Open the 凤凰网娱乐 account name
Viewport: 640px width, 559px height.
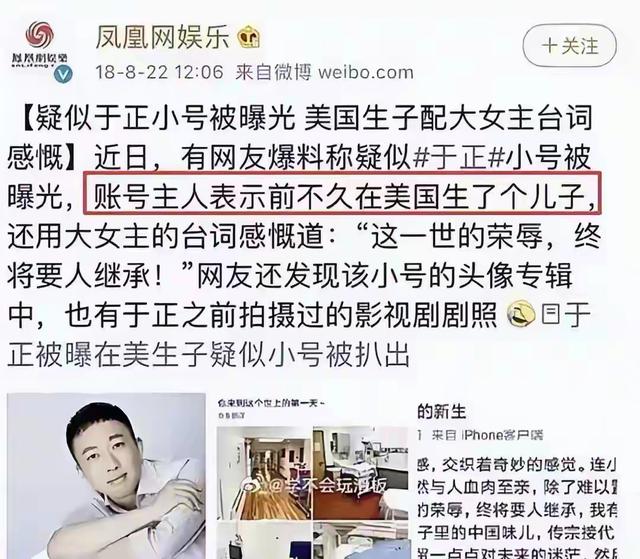point(163,38)
